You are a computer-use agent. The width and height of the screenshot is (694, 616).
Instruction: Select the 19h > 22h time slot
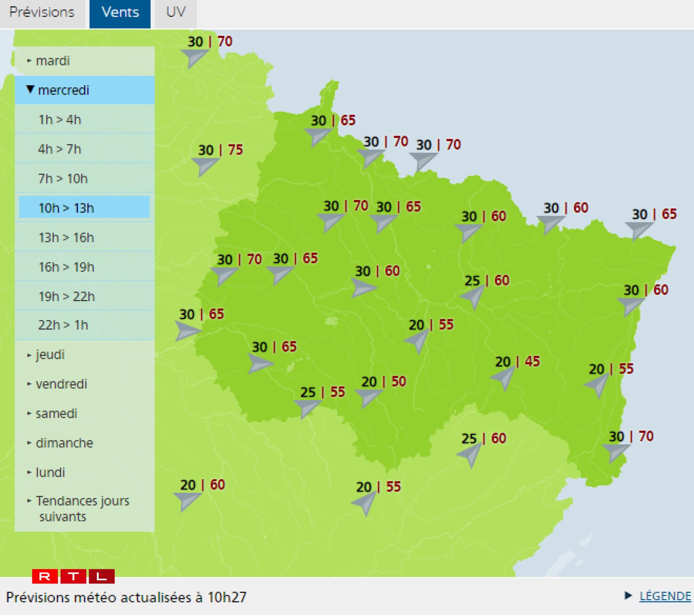click(67, 296)
